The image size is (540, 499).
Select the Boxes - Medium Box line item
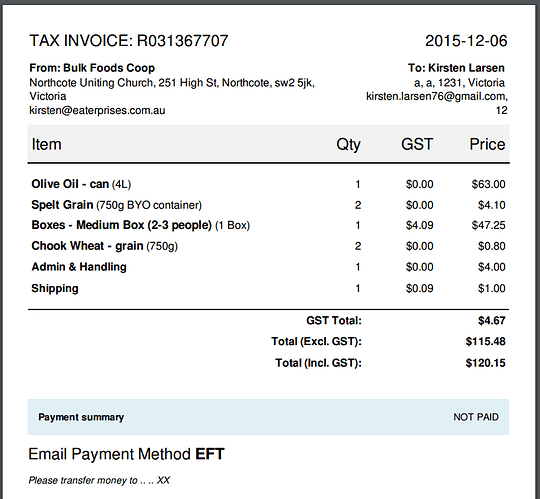pyautogui.click(x=268, y=225)
